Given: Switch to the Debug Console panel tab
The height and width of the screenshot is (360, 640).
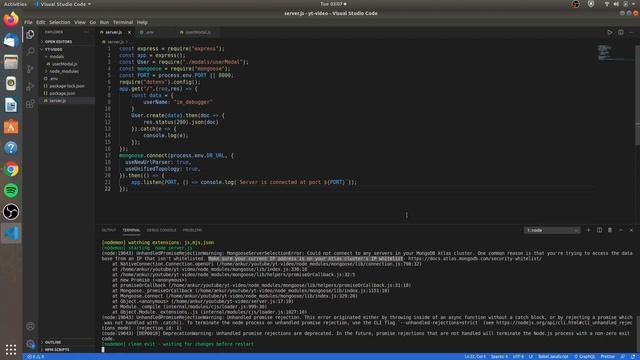Looking at the screenshot, I should [x=161, y=230].
